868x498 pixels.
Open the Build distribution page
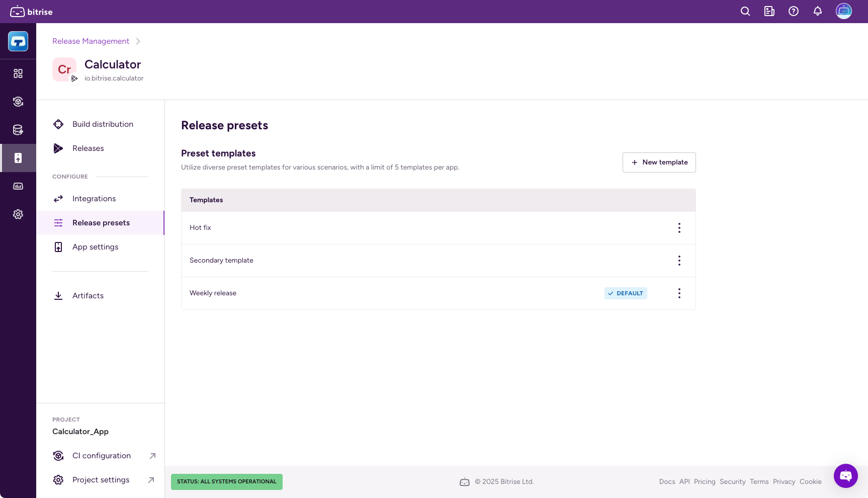[100, 124]
